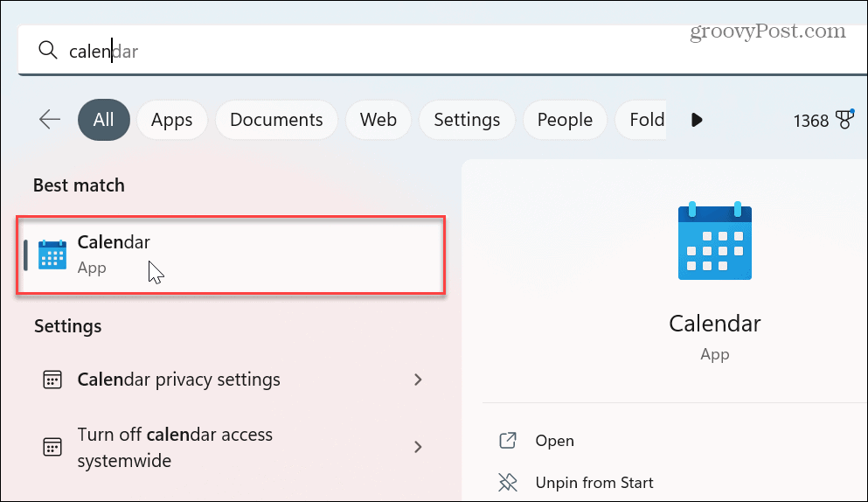868x502 pixels.
Task: Click the Calendar title in details pane
Action: point(715,324)
